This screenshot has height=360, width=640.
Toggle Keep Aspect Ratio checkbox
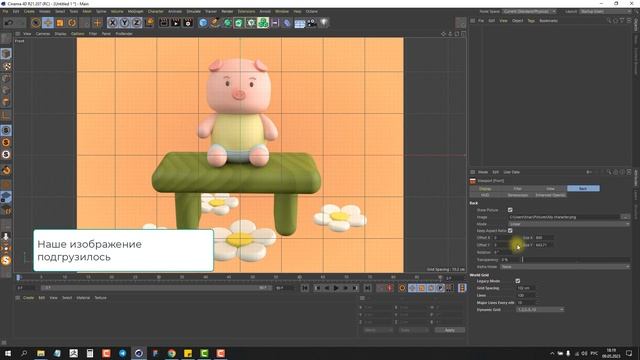(510, 231)
